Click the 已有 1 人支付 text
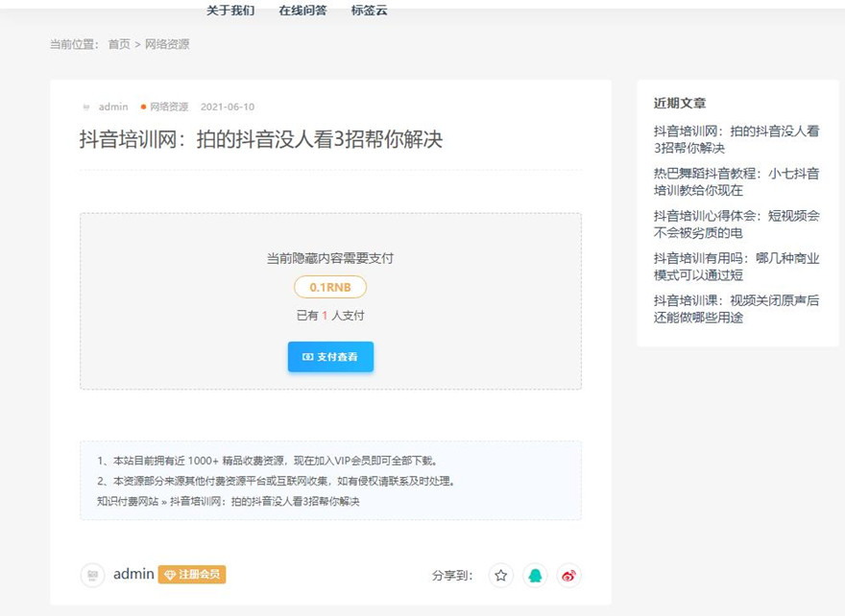Viewport: 845px width, 616px height. [x=330, y=316]
